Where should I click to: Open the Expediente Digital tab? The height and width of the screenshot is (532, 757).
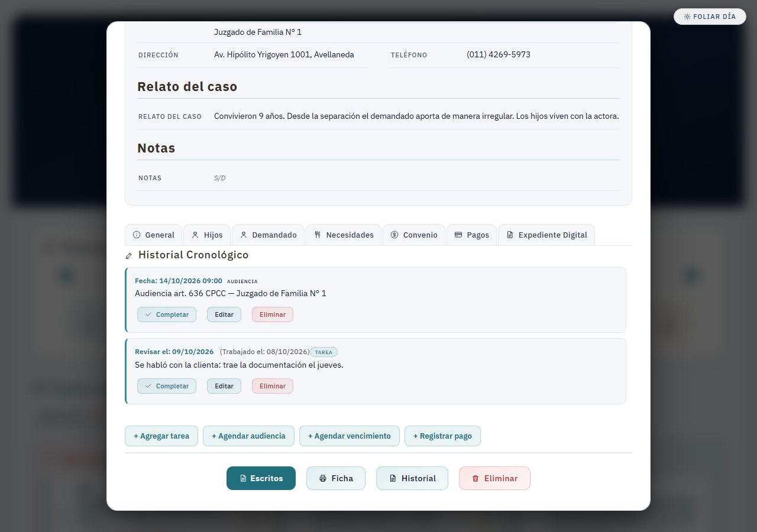[546, 235]
